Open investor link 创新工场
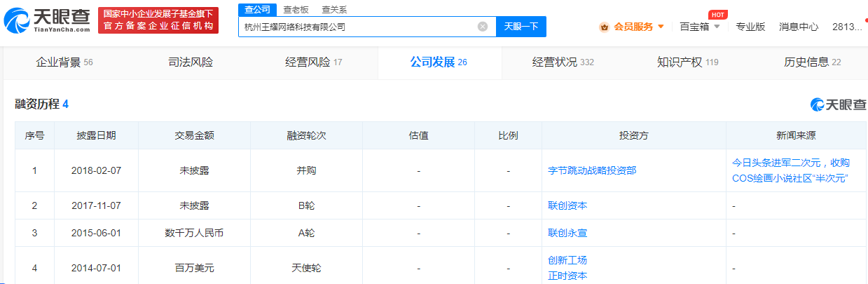Screen dimensions: 868x284 point(567,260)
